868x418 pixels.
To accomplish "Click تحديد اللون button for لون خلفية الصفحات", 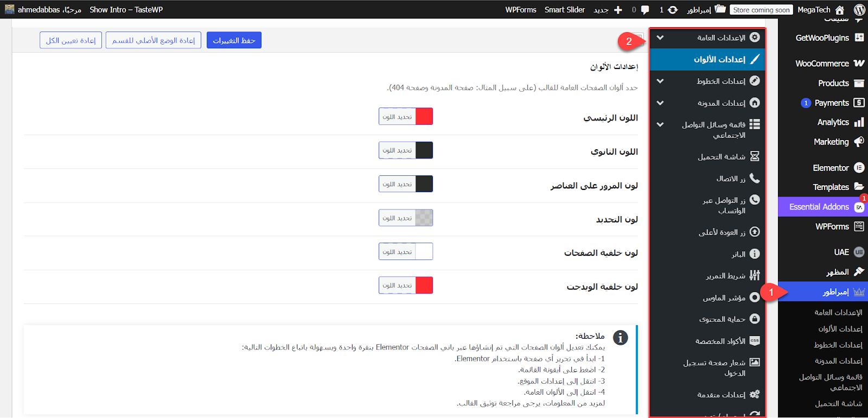I will click(x=397, y=252).
